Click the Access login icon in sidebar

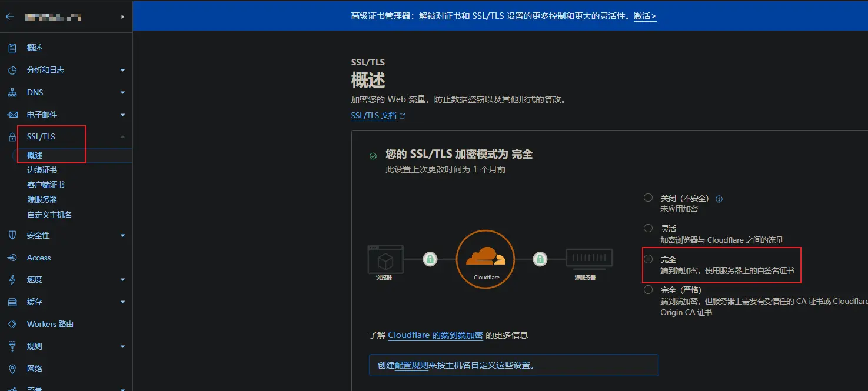[12, 258]
